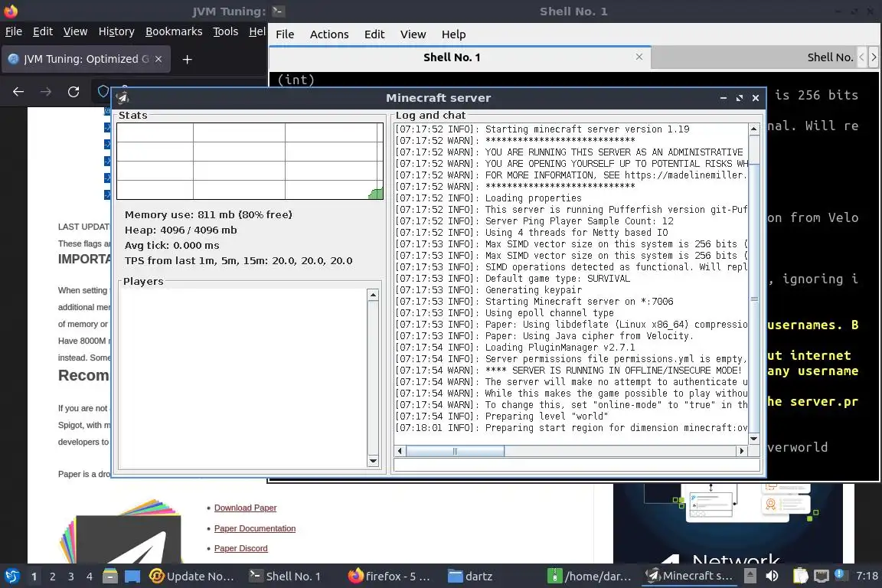Click the log horizontal scrollbar right arrow
This screenshot has height=588, width=882.
coord(742,451)
